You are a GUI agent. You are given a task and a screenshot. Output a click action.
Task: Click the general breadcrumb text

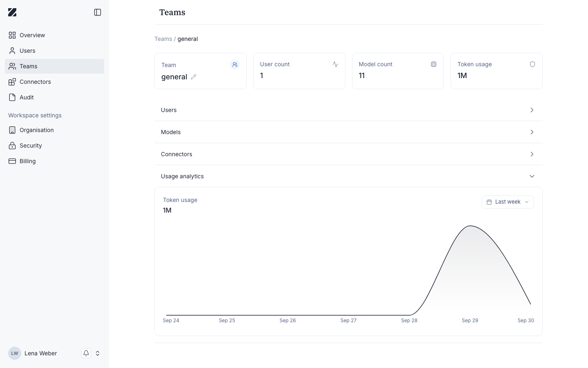pyautogui.click(x=188, y=39)
